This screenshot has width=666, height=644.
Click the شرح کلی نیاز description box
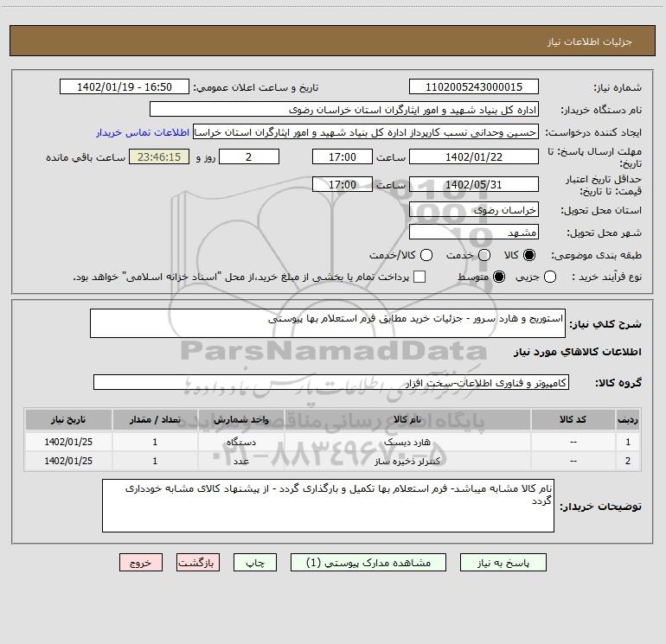coord(328,323)
